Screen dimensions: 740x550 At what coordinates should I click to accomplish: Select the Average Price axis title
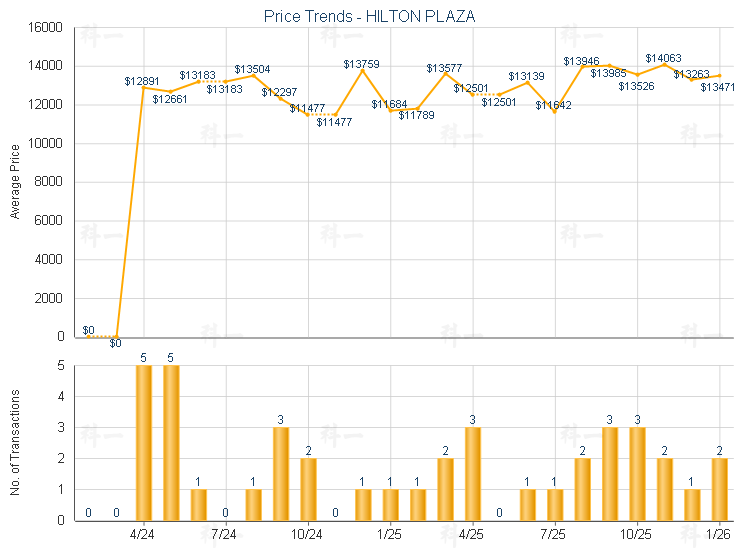[x=15, y=181]
